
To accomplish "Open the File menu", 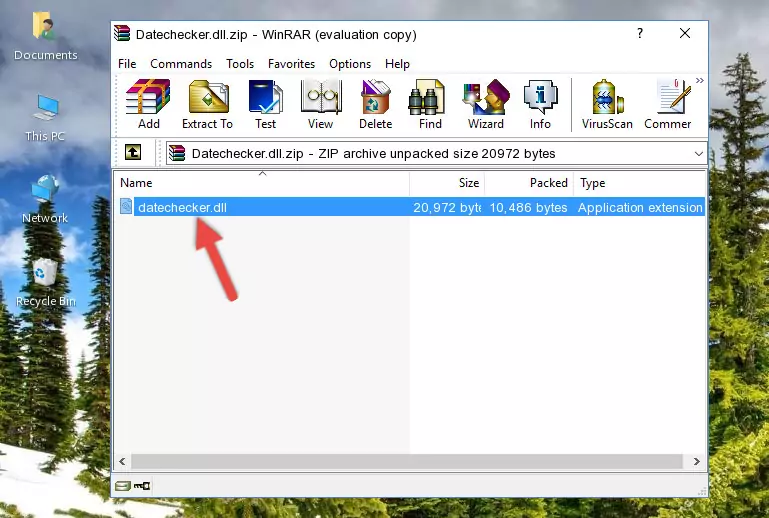I will [x=127, y=64].
